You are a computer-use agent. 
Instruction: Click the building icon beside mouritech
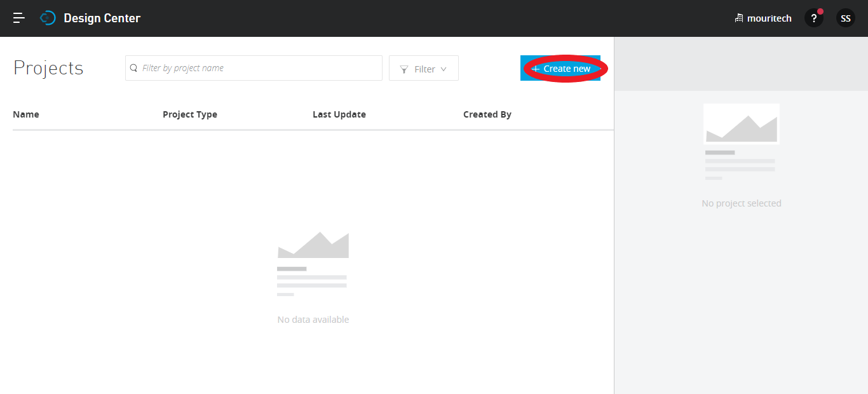pos(738,18)
